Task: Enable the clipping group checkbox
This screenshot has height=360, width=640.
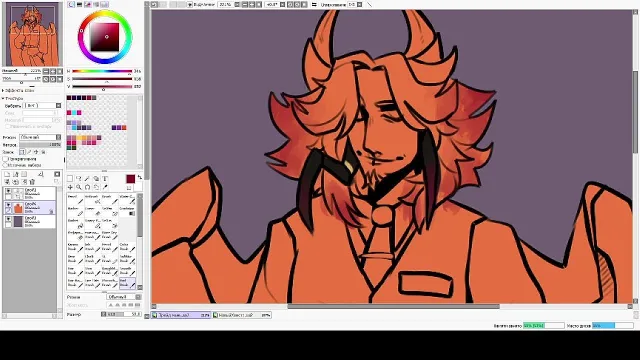Action: point(5,159)
